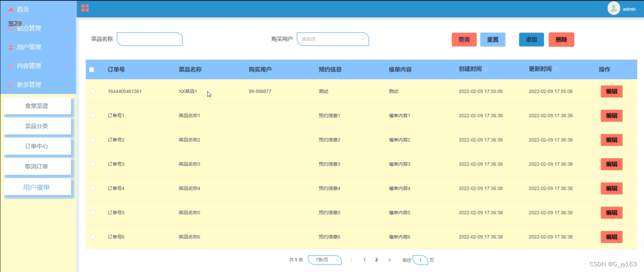Check the checkbox for 订单号2 row
Image resolution: width=644 pixels, height=272 pixels.
coord(93,140)
